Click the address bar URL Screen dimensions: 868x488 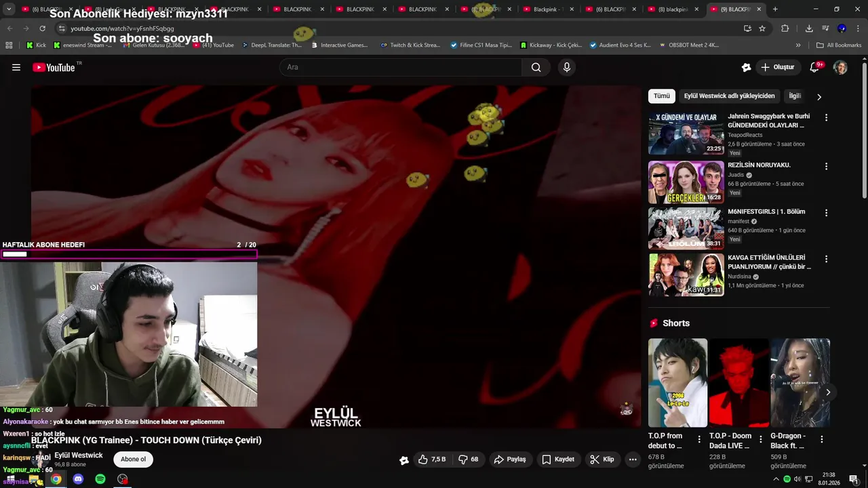pos(122,28)
